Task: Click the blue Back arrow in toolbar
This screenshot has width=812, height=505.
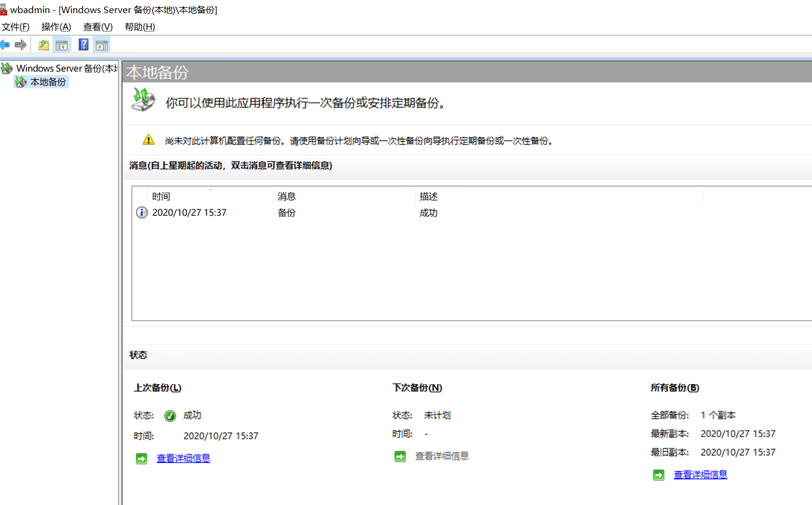Action: pyautogui.click(x=5, y=45)
